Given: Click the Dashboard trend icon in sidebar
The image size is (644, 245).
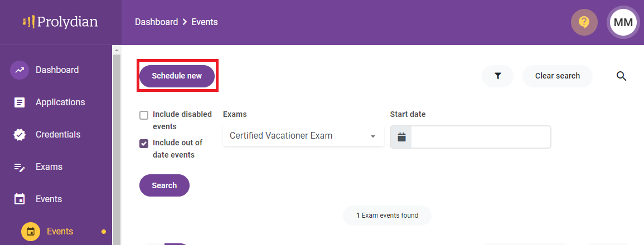Looking at the screenshot, I should click(x=20, y=70).
